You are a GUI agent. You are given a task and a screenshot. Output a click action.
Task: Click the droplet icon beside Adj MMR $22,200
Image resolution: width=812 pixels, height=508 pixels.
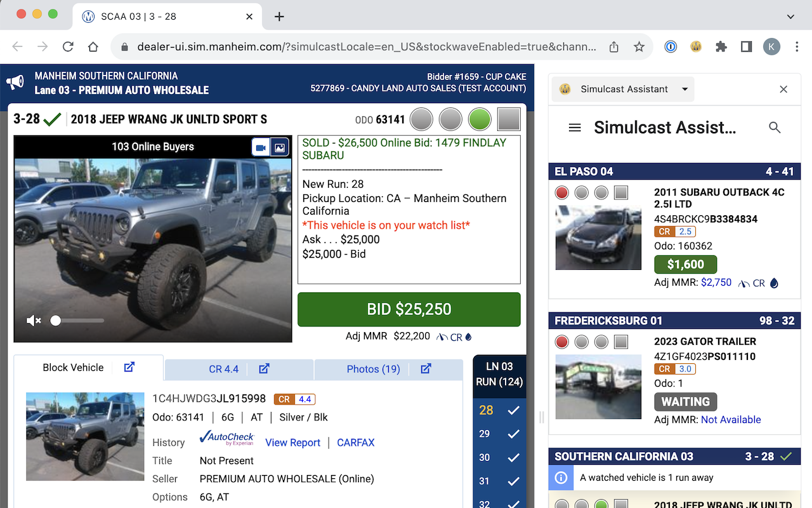(x=469, y=337)
